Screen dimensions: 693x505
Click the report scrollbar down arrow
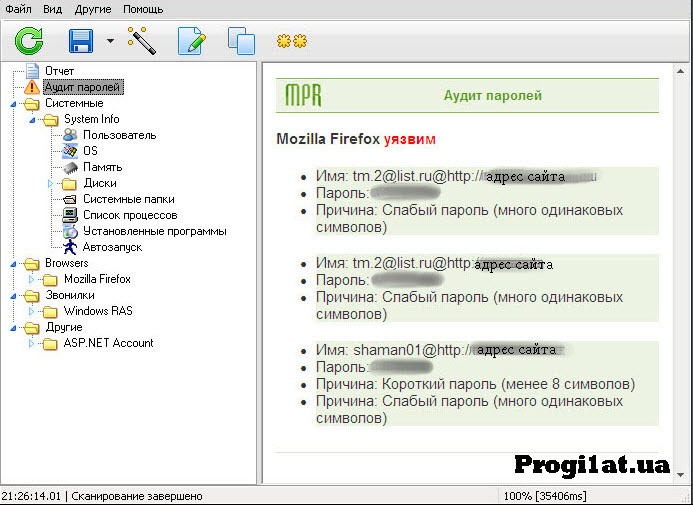[681, 475]
